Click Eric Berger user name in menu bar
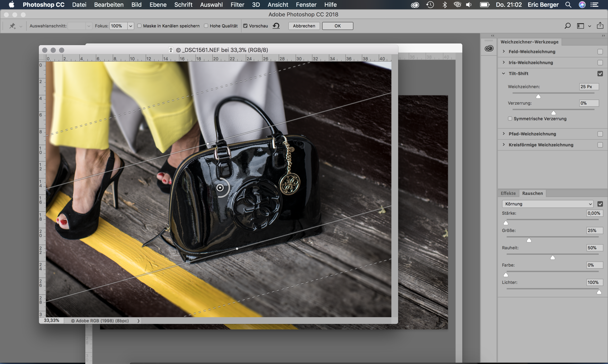Screen dimensions: 608x364 [x=543, y=5]
